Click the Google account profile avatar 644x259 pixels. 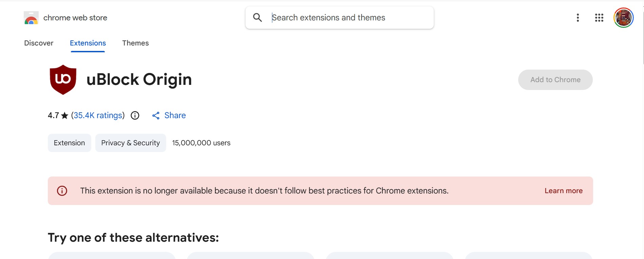(623, 18)
